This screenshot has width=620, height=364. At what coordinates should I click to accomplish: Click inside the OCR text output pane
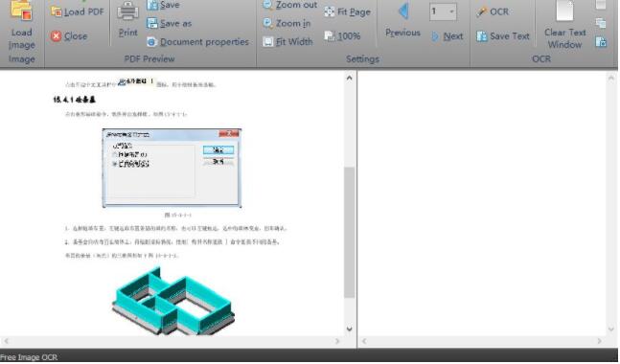(482, 203)
